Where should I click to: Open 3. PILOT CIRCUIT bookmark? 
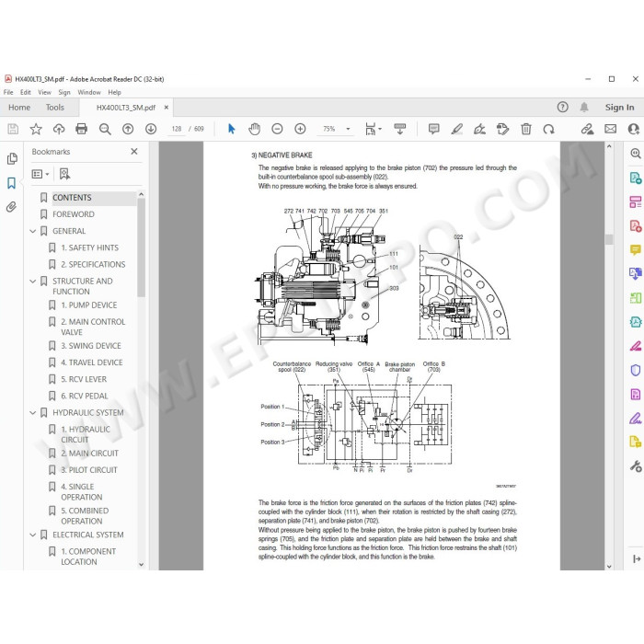[88, 470]
